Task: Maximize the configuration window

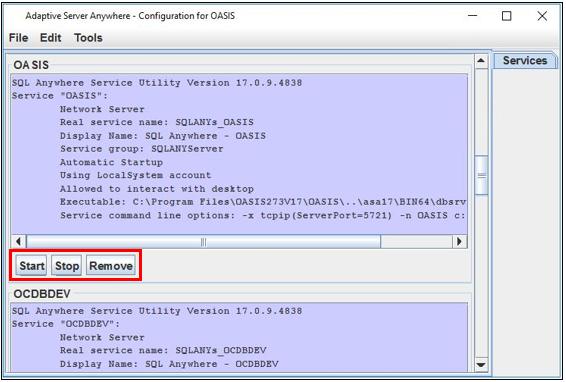Action: (x=506, y=16)
